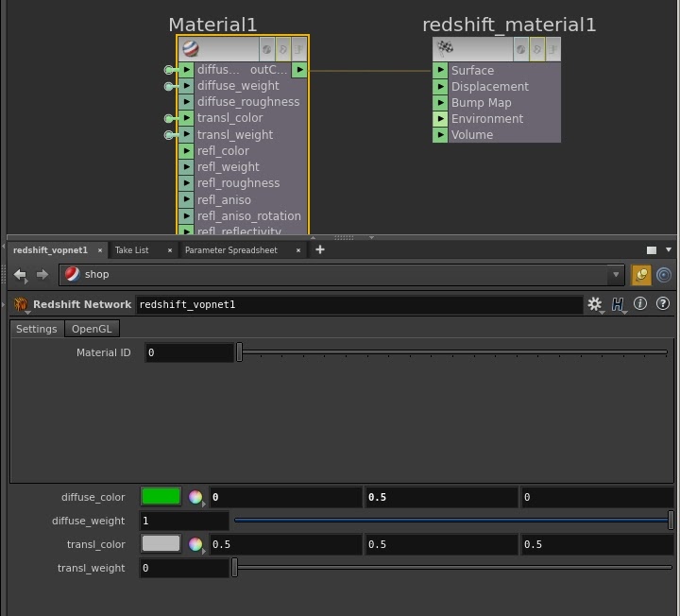Click the promoted parameter knob beside diffuse_color input
The image size is (680, 616).
click(x=169, y=69)
